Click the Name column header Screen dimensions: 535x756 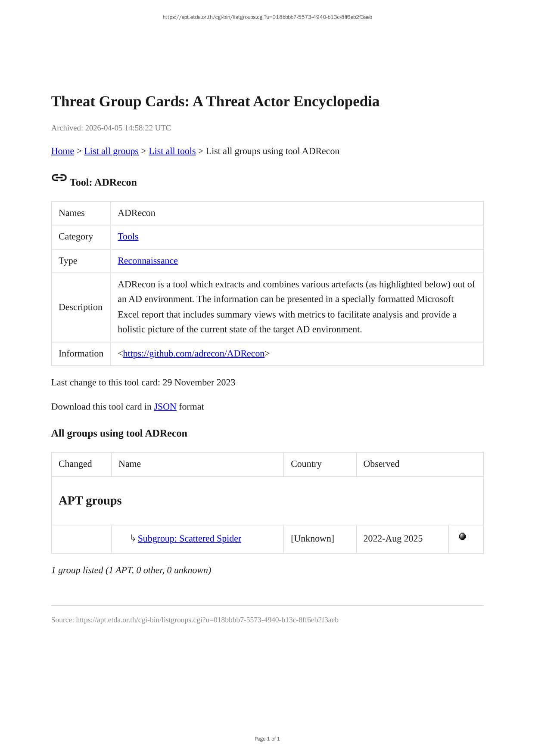130,464
